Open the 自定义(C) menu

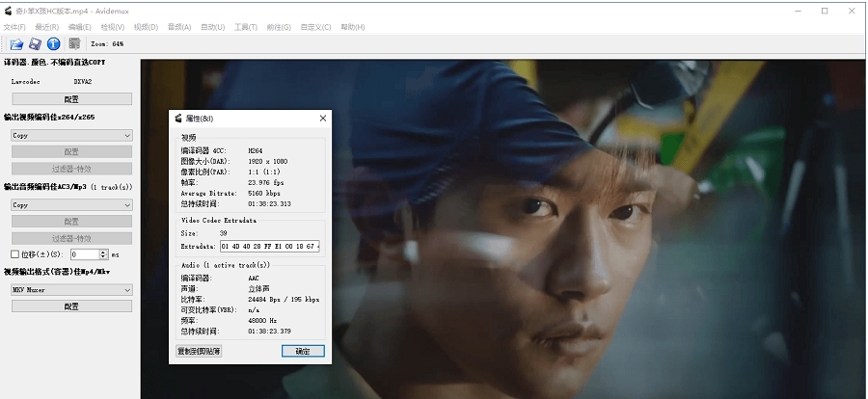click(x=315, y=27)
